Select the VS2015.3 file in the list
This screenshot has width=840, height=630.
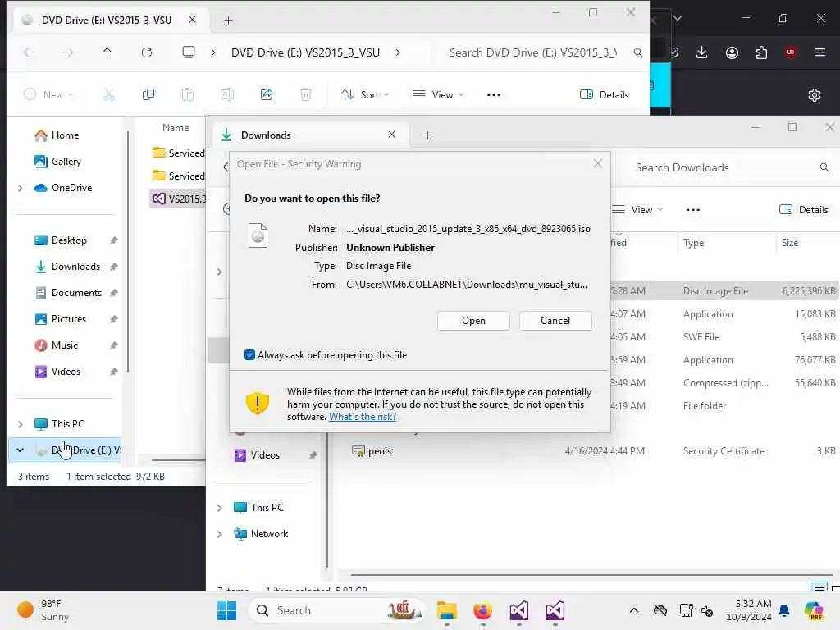point(178,199)
